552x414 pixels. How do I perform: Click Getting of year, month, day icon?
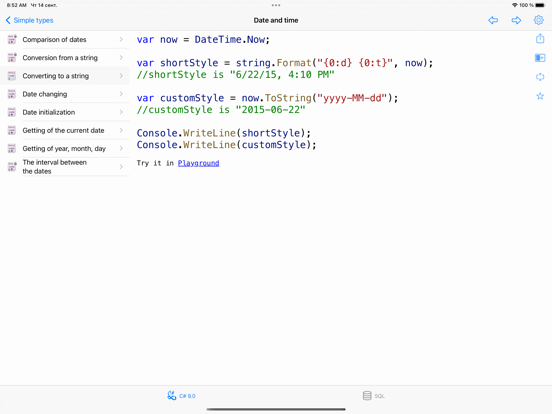tap(12, 148)
